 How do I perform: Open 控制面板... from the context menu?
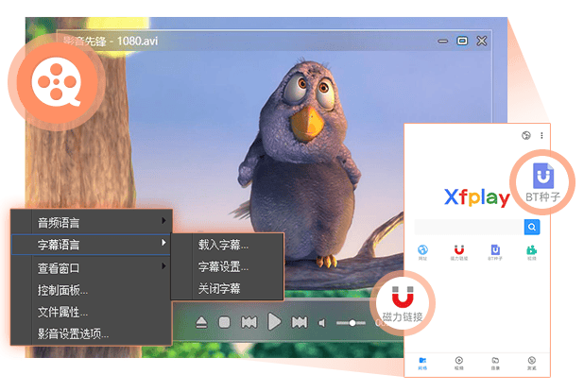point(62,290)
